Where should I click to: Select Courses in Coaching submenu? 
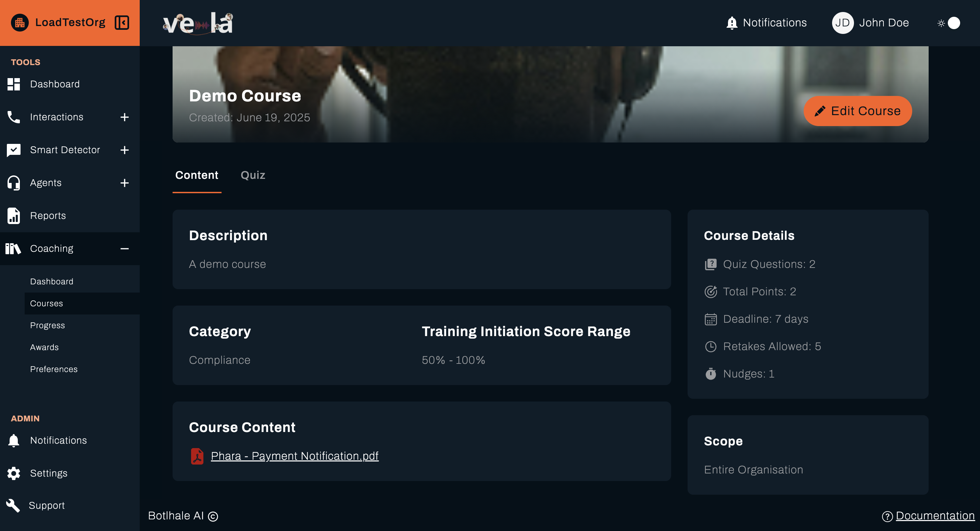coord(47,304)
